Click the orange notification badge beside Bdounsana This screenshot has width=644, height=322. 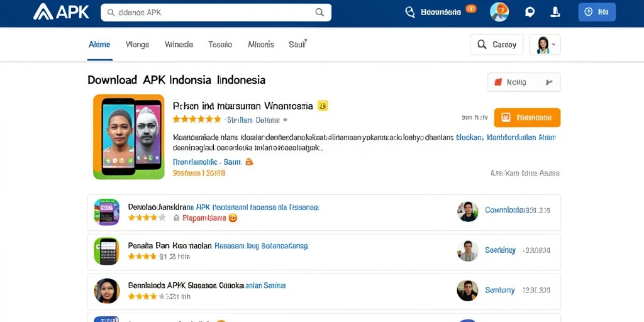pyautogui.click(x=471, y=9)
